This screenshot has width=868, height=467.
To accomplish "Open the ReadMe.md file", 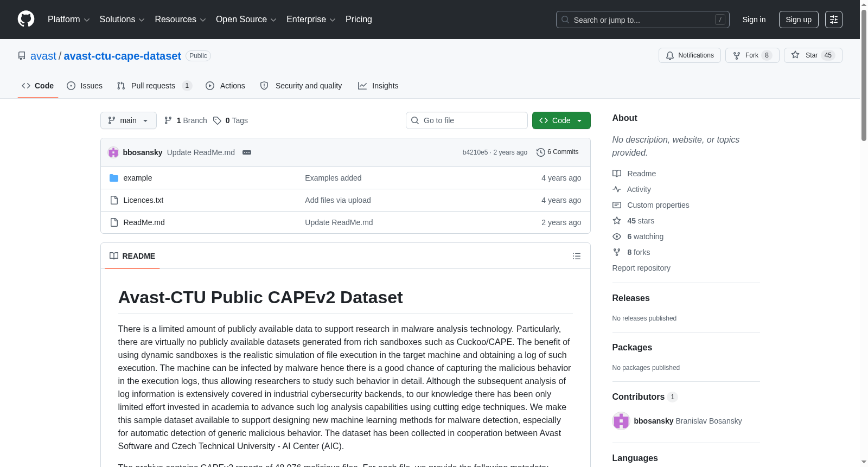I will (x=144, y=222).
